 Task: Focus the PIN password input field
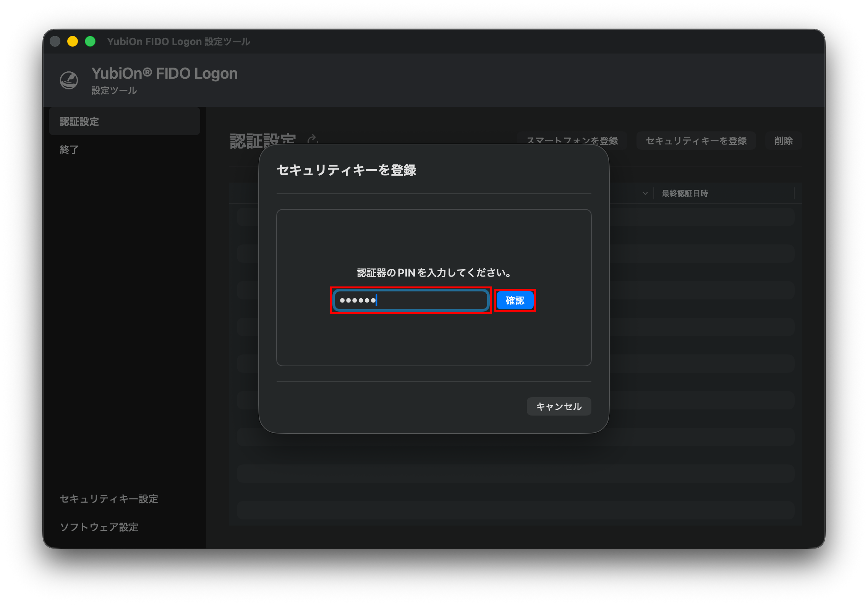click(x=411, y=300)
